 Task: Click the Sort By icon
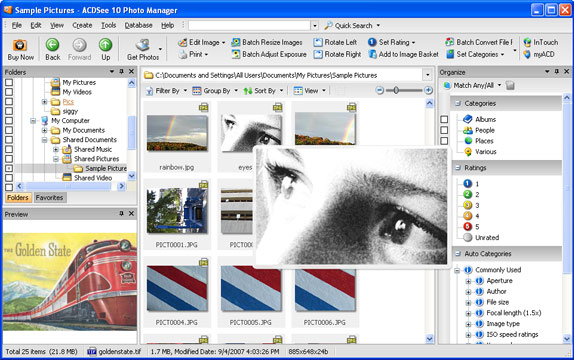[x=248, y=91]
